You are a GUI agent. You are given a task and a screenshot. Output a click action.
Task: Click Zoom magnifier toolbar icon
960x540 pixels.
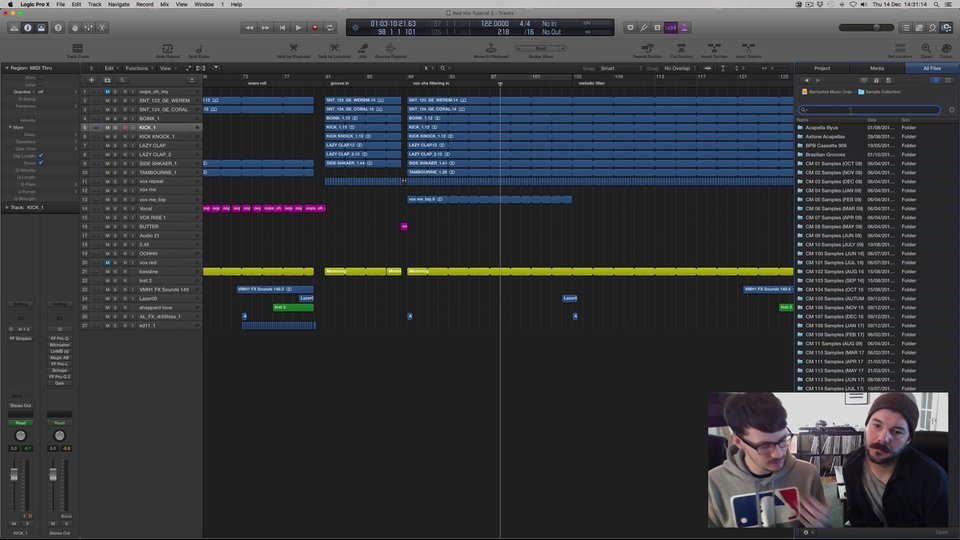pyautogui.click(x=926, y=48)
